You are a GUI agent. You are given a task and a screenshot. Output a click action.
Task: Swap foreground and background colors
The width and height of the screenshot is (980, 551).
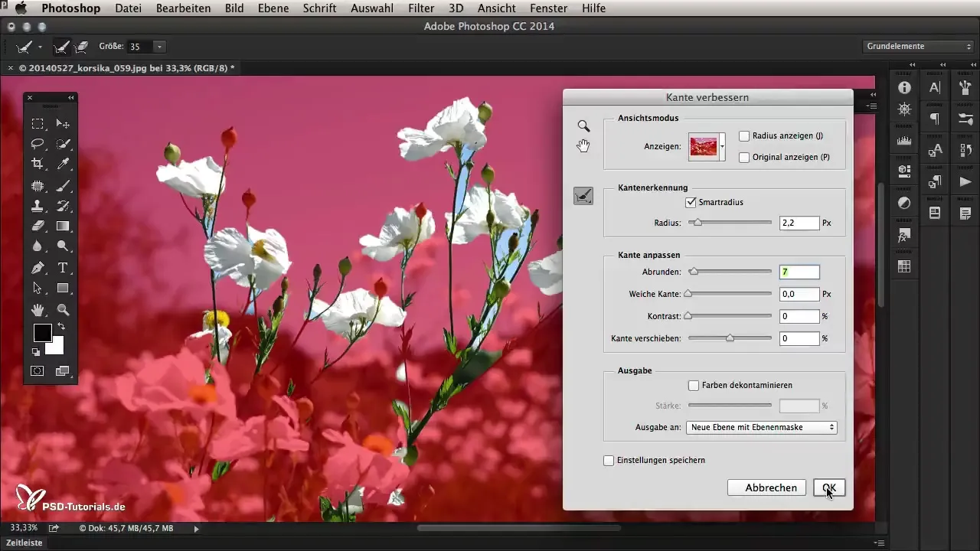(x=60, y=327)
